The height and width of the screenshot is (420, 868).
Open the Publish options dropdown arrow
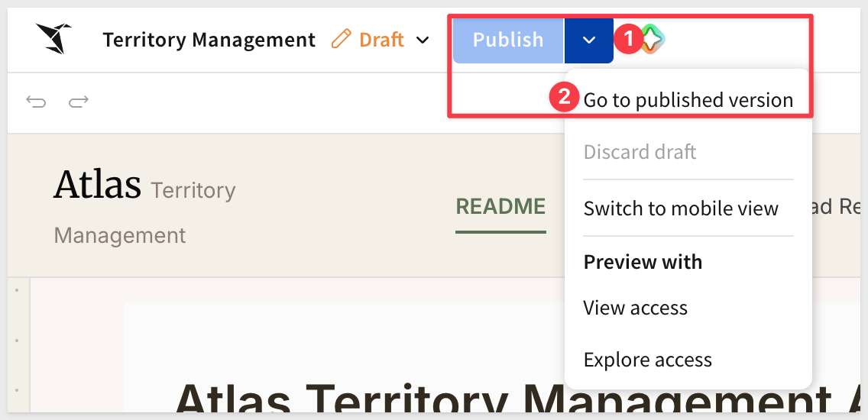click(x=589, y=40)
